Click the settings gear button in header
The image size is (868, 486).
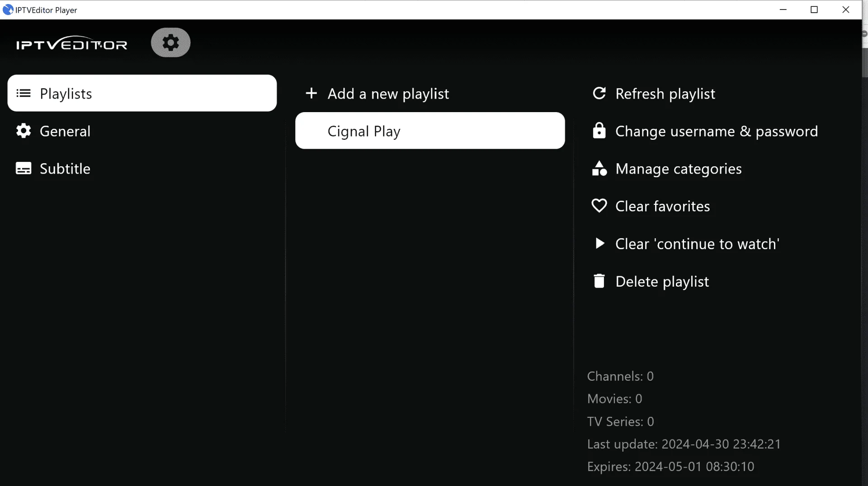pos(170,42)
